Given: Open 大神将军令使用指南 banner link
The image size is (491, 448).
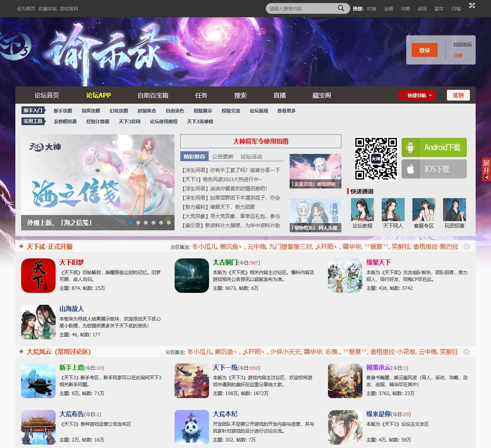Looking at the screenshot, I should point(261,141).
